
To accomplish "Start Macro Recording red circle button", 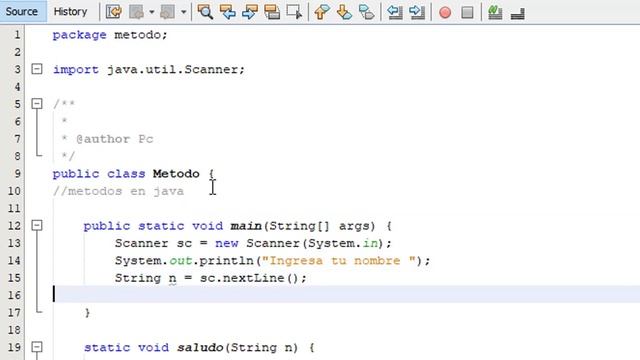I will [445, 13].
